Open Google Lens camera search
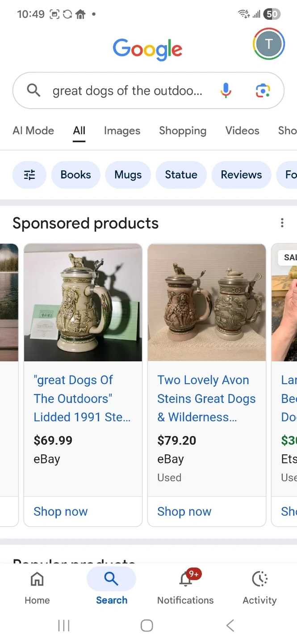Viewport: 297px width, 644px height. [x=263, y=91]
